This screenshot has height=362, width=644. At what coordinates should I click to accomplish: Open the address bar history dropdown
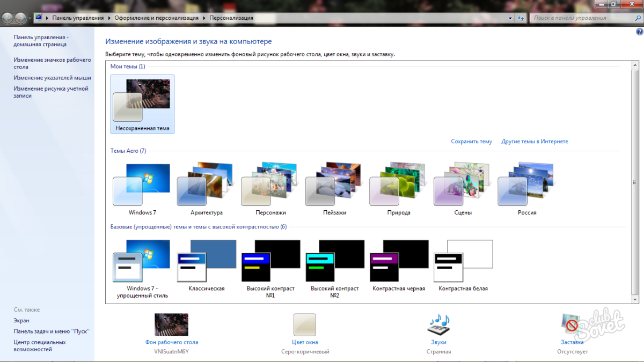click(x=510, y=18)
